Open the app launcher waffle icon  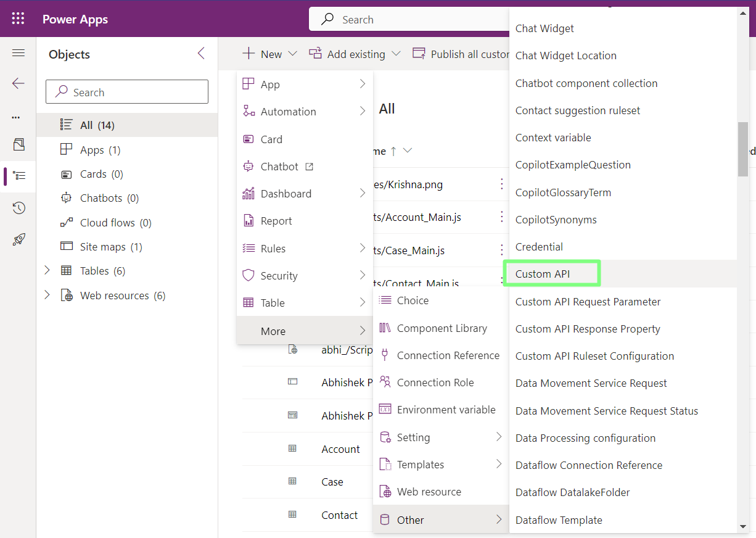point(18,19)
